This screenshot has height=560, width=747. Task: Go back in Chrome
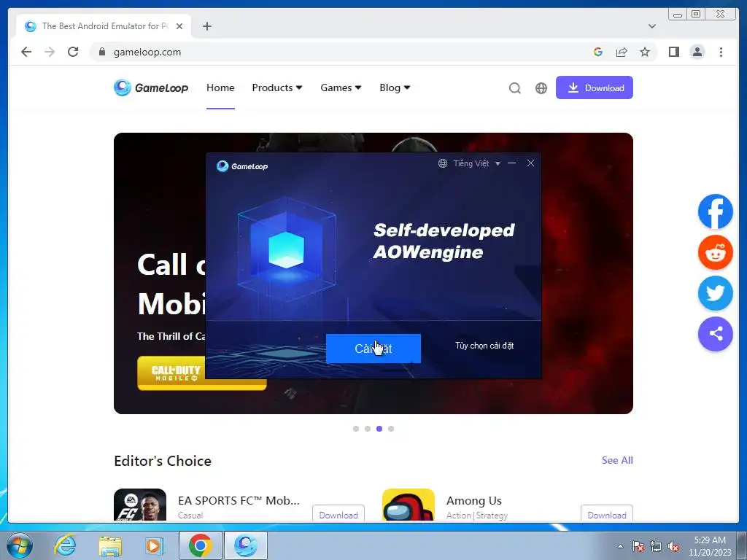click(x=26, y=52)
